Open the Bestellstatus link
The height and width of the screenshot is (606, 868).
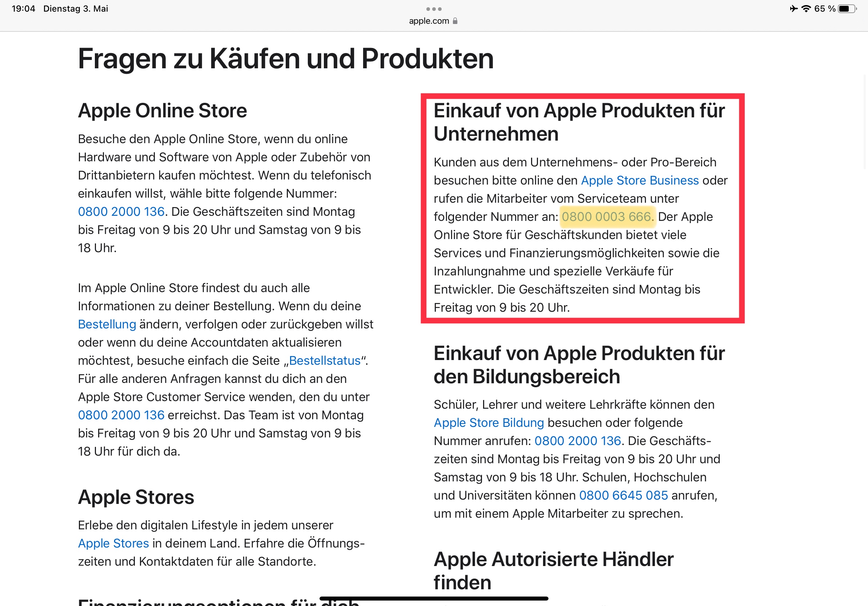[x=325, y=360]
